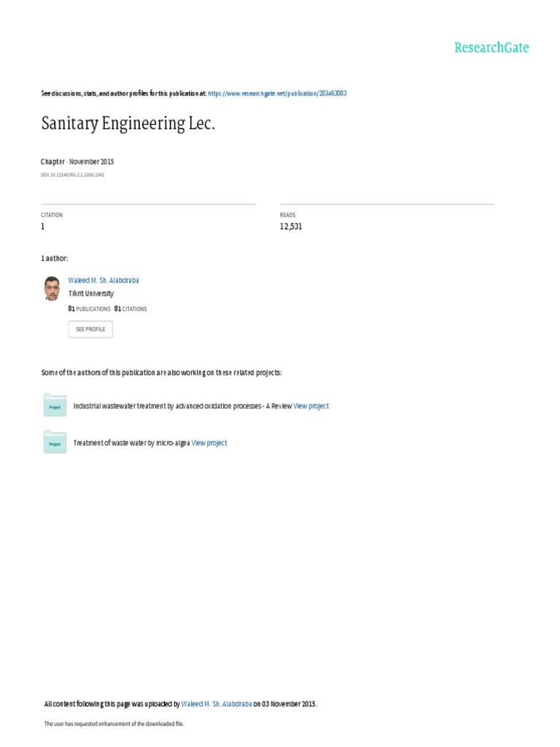
Task: Open Waleed M. Sh. Alabdraba author link
Action: [103, 280]
